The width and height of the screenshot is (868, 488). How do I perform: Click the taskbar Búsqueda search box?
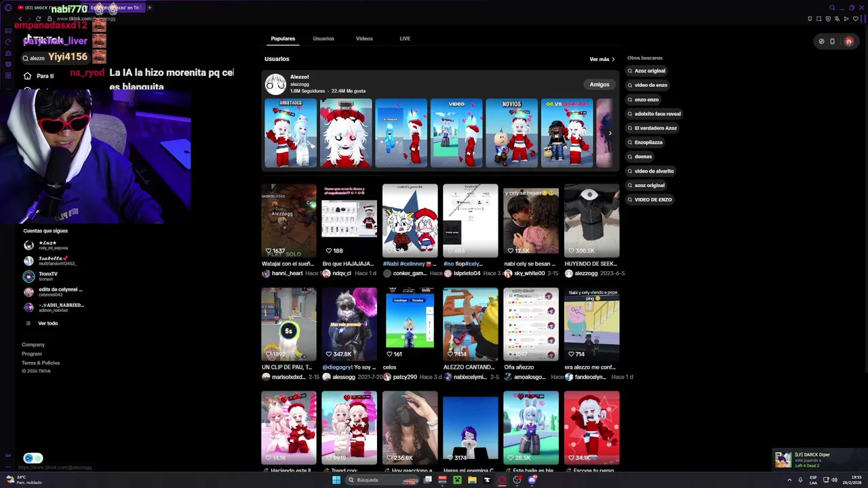coord(383,480)
